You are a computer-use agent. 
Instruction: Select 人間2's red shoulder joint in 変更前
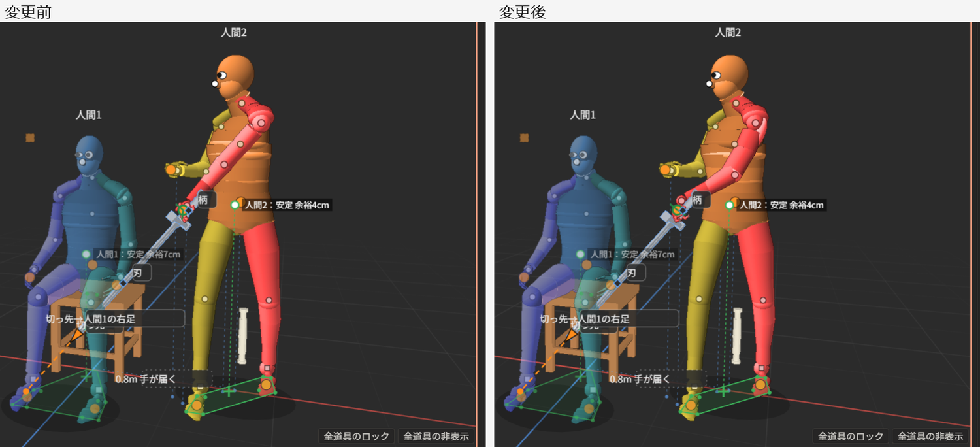coord(261,122)
